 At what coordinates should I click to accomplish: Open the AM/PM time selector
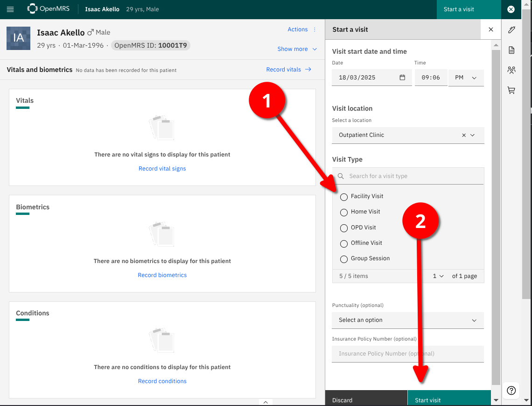click(x=466, y=78)
